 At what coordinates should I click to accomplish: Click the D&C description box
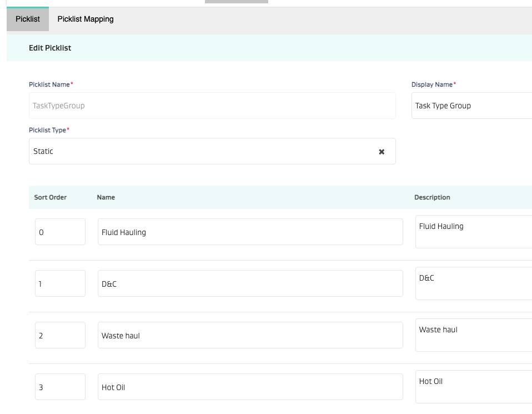(x=473, y=284)
